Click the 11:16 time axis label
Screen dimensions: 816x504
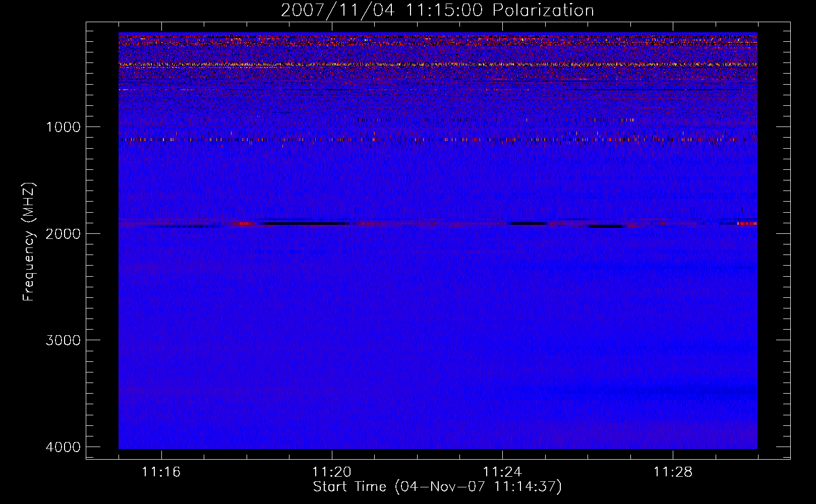[161, 472]
